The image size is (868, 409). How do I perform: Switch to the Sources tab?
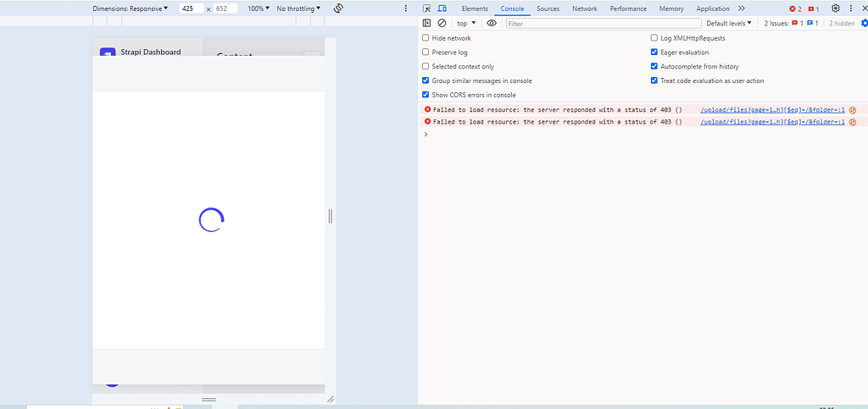click(548, 8)
